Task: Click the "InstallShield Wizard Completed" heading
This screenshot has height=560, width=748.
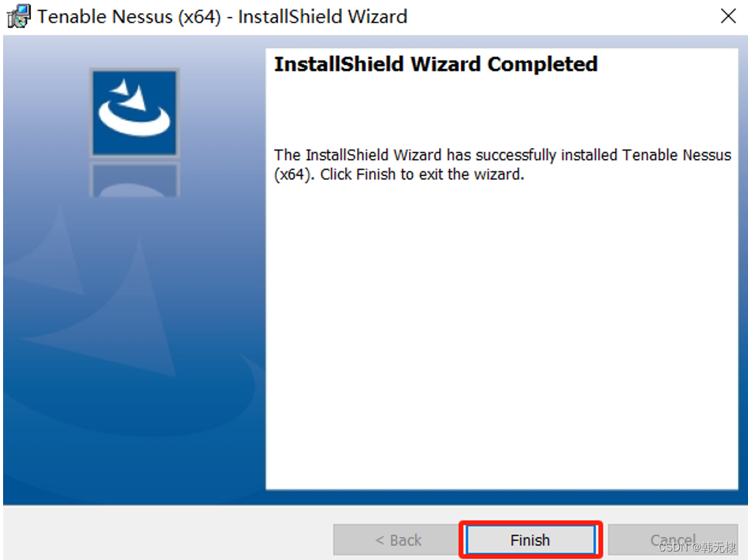Action: (435, 64)
